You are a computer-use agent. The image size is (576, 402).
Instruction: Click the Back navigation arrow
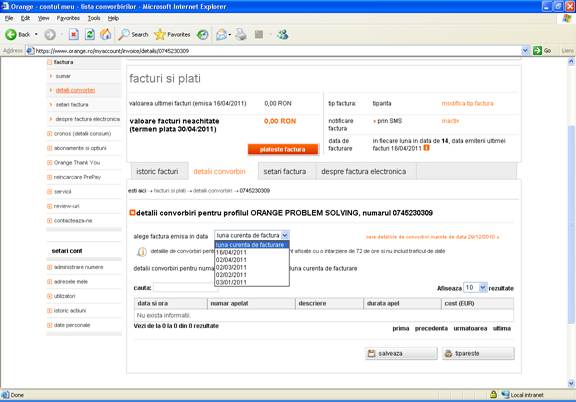pos(11,35)
